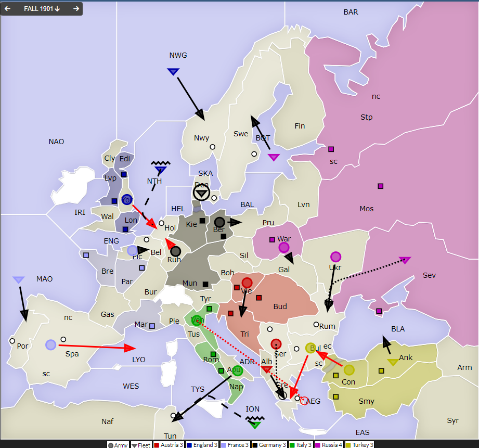Click the Army legend entry
Viewport: 479px width, 448px height.
118,445
